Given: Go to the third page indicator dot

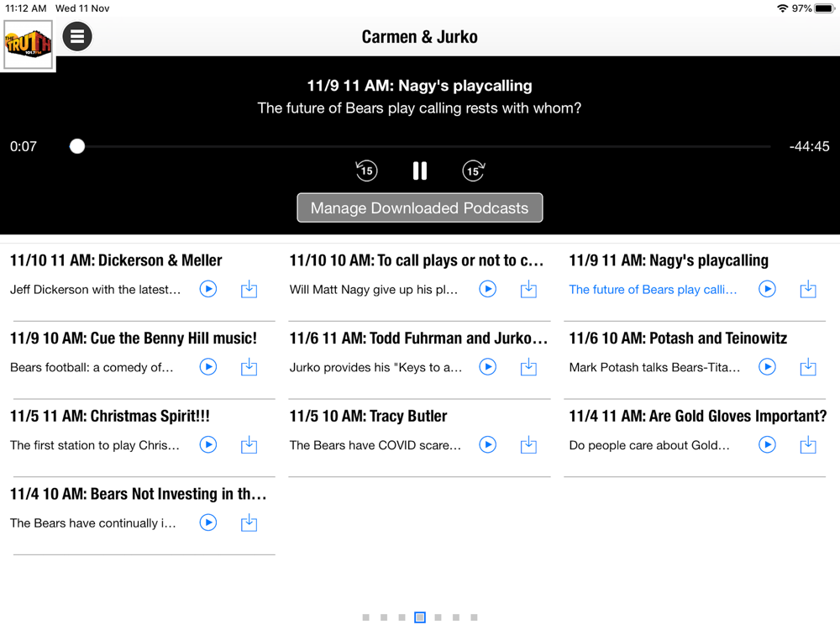Looking at the screenshot, I should 402,617.
